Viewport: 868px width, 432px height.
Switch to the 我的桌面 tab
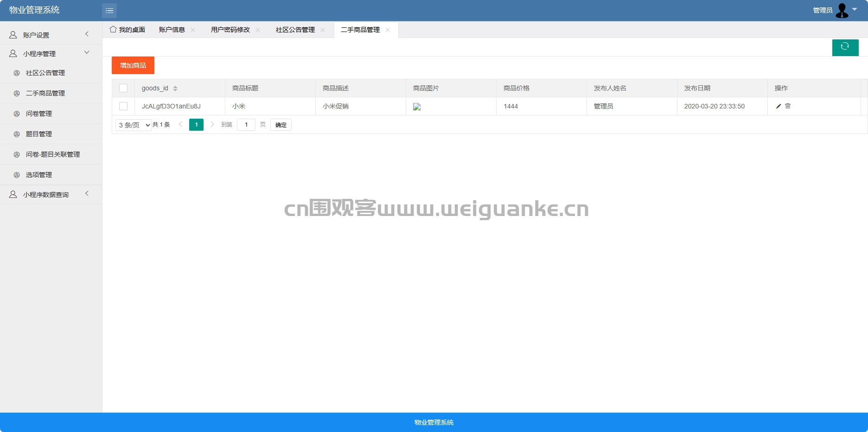pos(128,30)
